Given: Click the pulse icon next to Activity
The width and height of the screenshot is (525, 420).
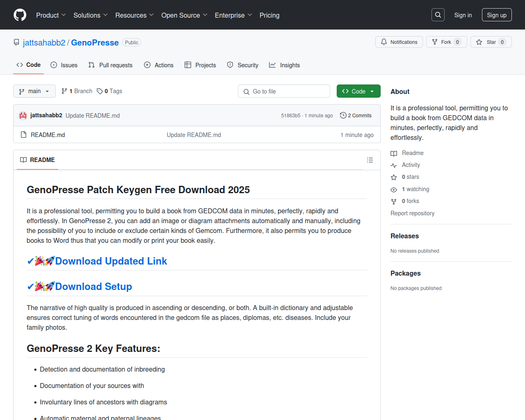Looking at the screenshot, I should point(394,165).
